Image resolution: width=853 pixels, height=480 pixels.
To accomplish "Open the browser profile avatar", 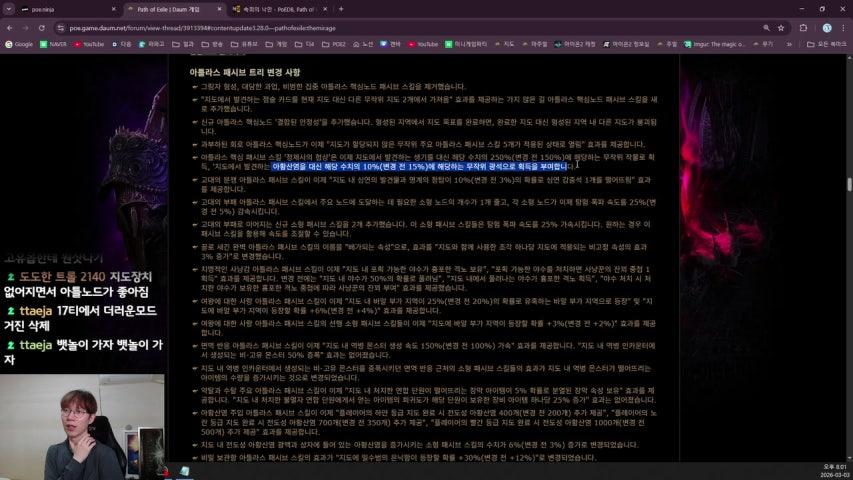I will tap(827, 28).
